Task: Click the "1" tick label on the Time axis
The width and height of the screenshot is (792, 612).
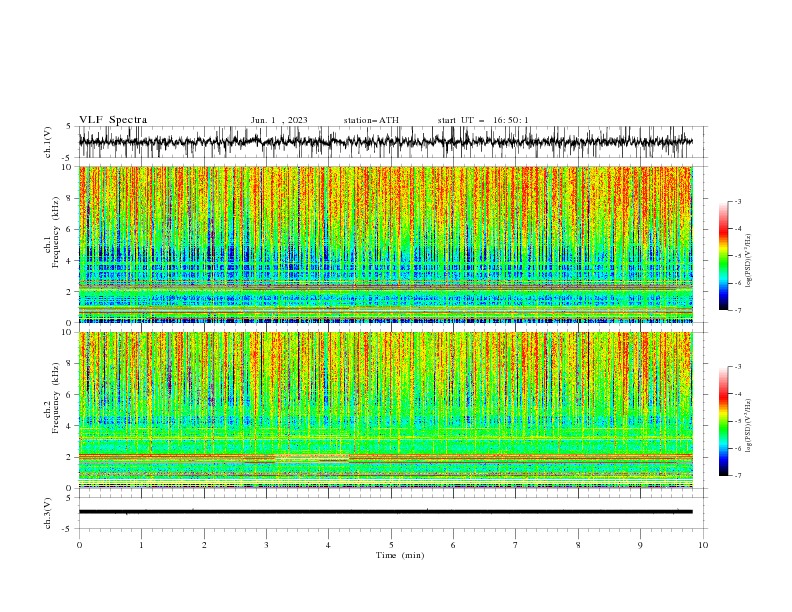Action: 141,545
